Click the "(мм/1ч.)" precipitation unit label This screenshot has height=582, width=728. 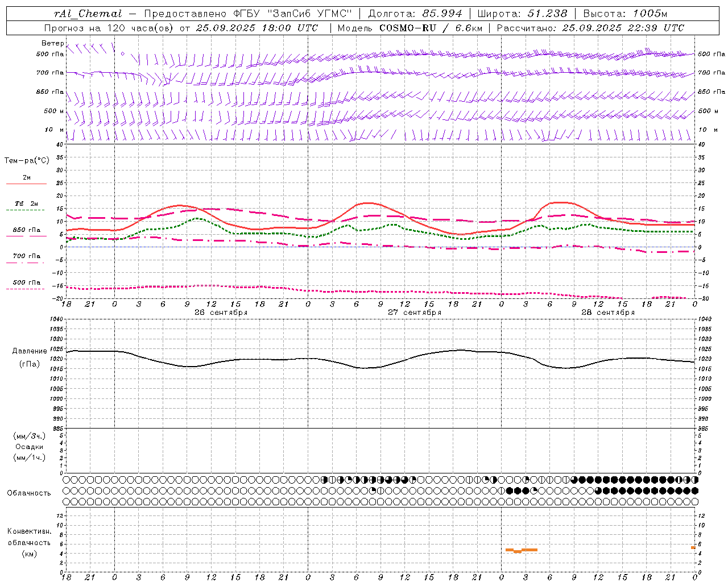(x=30, y=458)
